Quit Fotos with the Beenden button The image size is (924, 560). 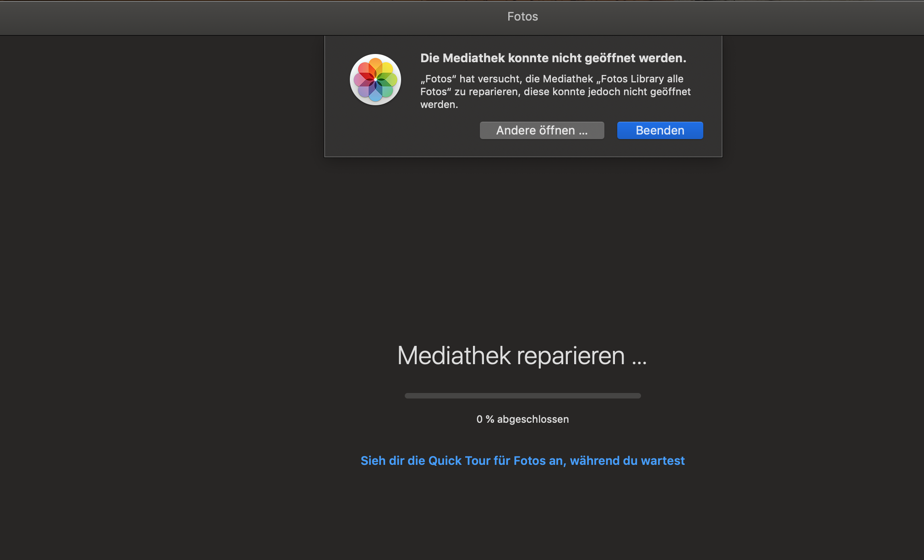pyautogui.click(x=660, y=130)
